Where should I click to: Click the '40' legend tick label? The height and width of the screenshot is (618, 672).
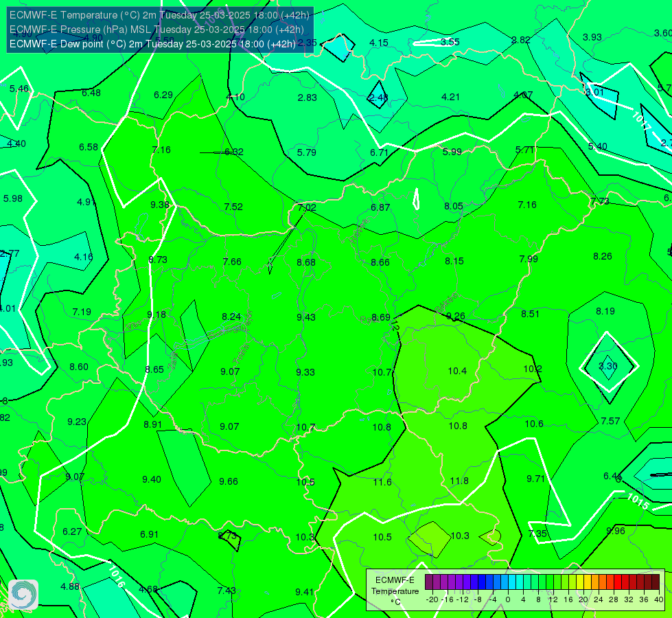659,599
